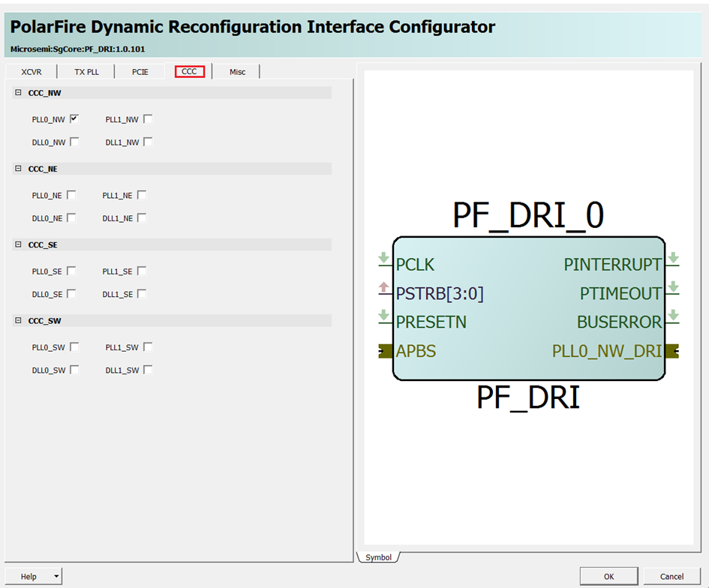Screen dimensions: 709x588
Task: Collapse the CCC_NW section
Action: click(x=19, y=93)
